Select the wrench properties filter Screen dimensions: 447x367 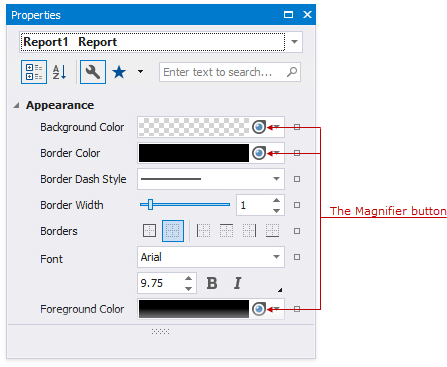[x=93, y=72]
